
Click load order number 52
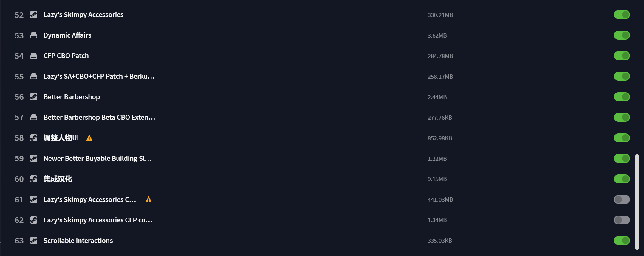tap(19, 15)
